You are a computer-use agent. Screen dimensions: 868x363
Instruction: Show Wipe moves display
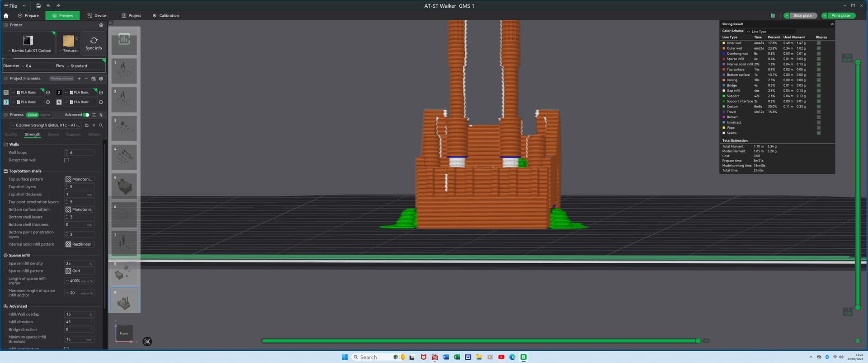click(x=818, y=128)
